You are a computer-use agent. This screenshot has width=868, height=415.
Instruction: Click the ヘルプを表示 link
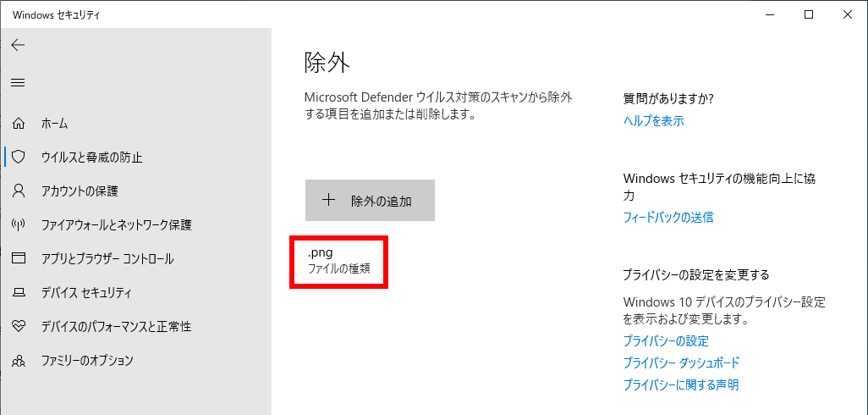[x=653, y=121]
